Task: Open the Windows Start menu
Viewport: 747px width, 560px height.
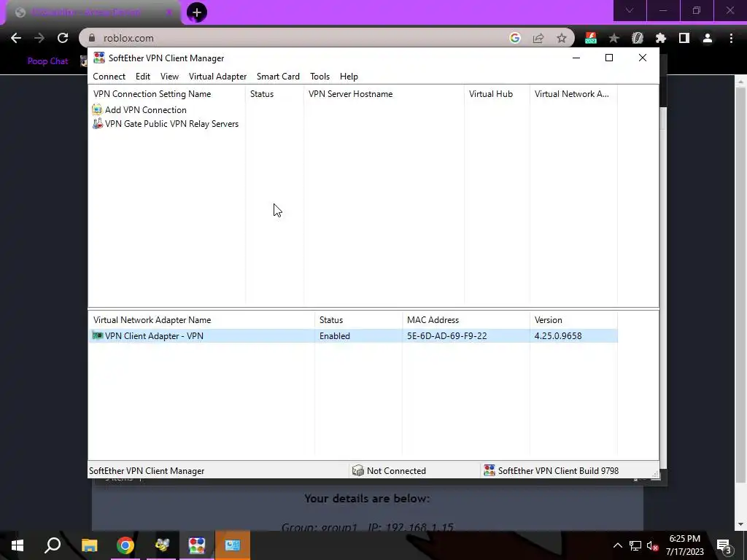Action: point(18,545)
